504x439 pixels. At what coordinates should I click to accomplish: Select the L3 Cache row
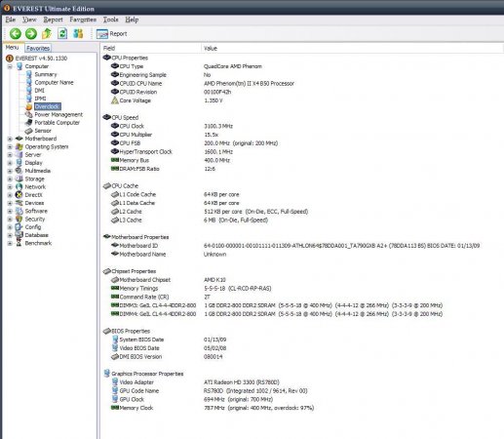pyautogui.click(x=302, y=220)
